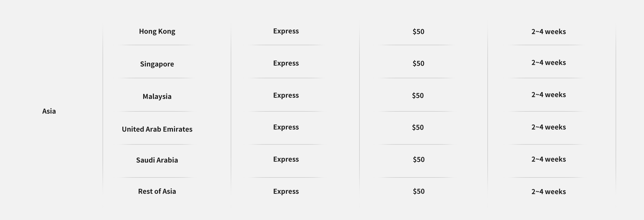Click the Malaysia country cell

[x=157, y=97]
